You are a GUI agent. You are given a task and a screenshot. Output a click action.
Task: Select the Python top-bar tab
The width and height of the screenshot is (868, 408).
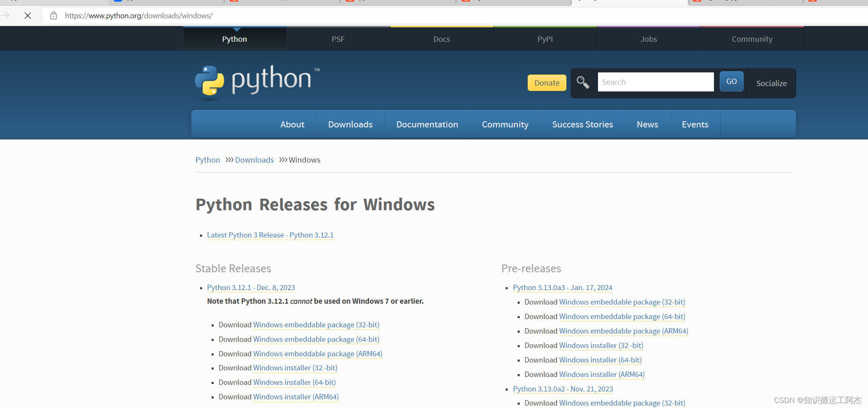[234, 39]
